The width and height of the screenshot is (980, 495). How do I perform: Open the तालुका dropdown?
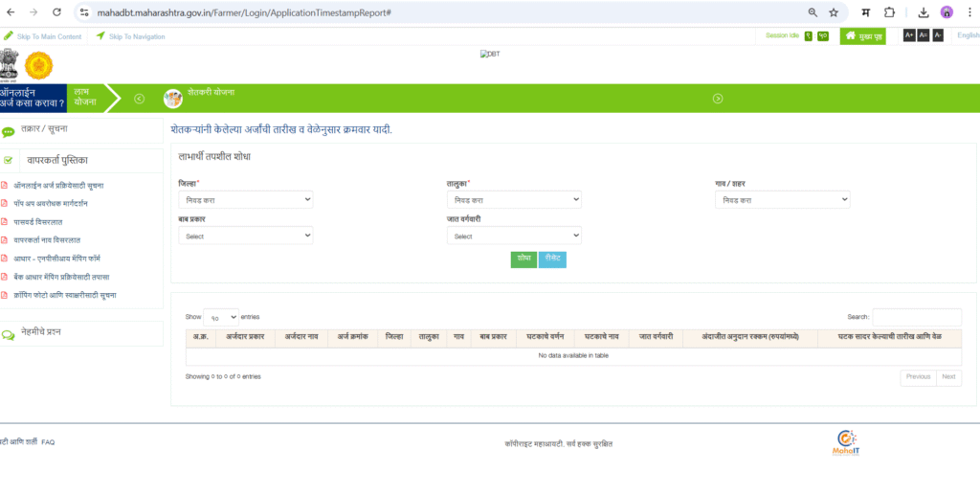[514, 200]
